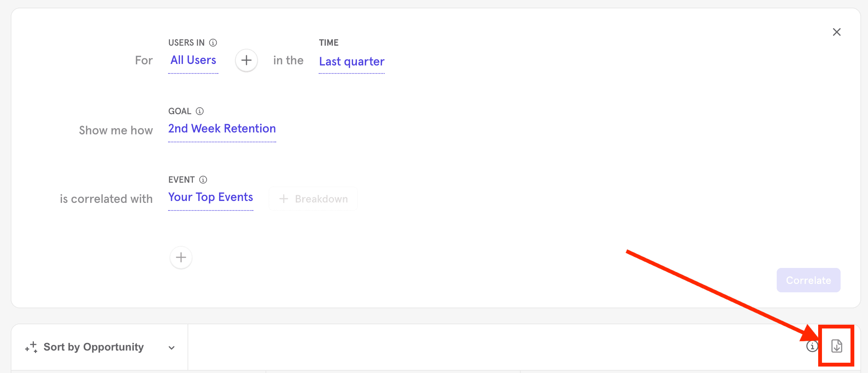Click the GOAL field label
The width and height of the screenshot is (868, 373).
point(180,111)
